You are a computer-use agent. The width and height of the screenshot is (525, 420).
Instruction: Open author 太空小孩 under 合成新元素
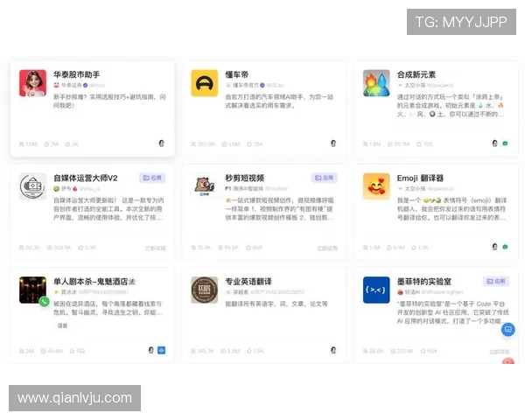(x=415, y=85)
